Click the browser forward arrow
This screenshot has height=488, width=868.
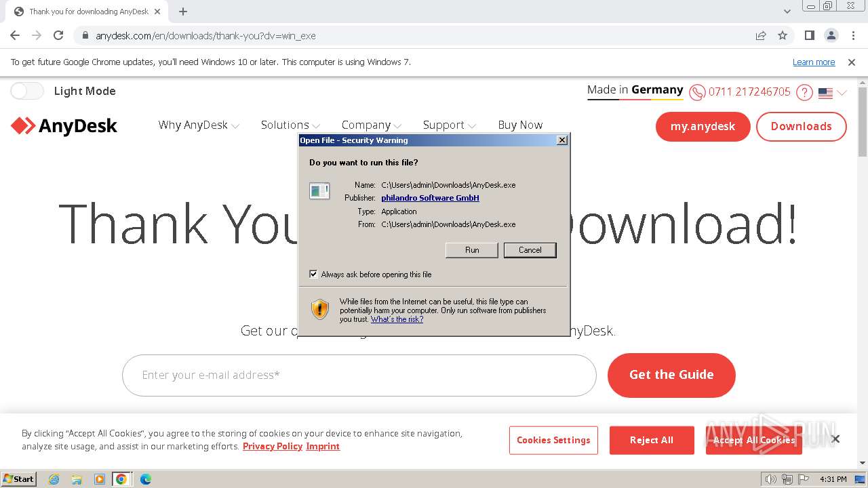tap(37, 36)
